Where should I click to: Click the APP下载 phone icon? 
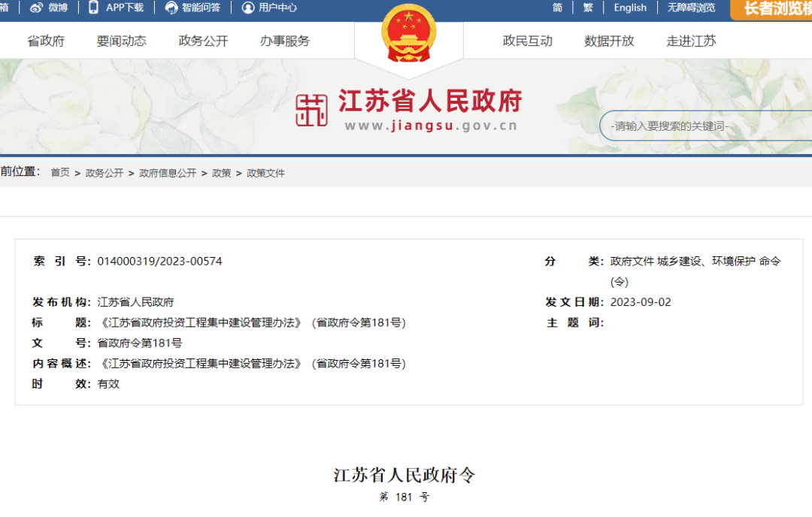pos(93,8)
